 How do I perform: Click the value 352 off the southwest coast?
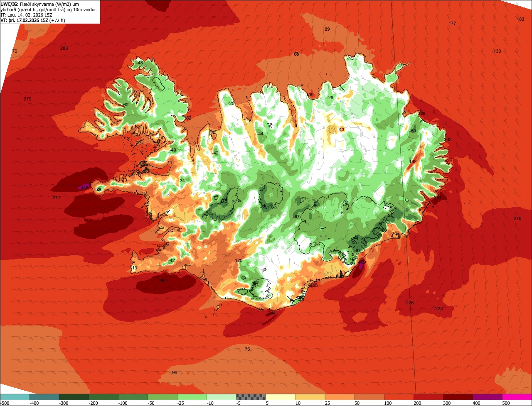[163, 281]
